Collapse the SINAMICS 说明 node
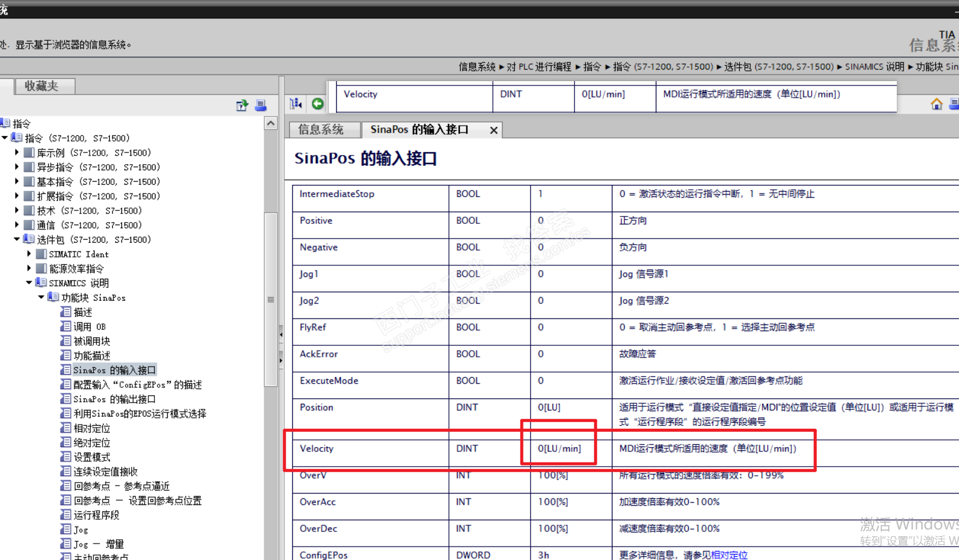Image resolution: width=959 pixels, height=560 pixels. [x=29, y=282]
